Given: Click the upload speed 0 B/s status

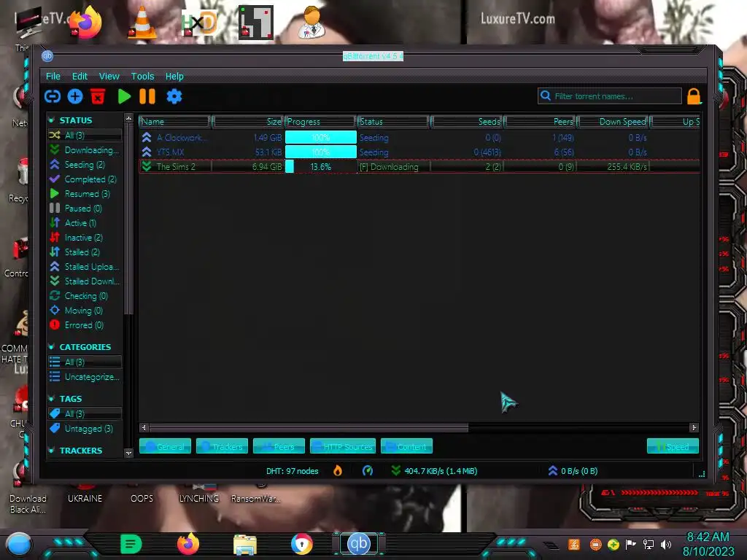Looking at the screenshot, I should pyautogui.click(x=573, y=471).
